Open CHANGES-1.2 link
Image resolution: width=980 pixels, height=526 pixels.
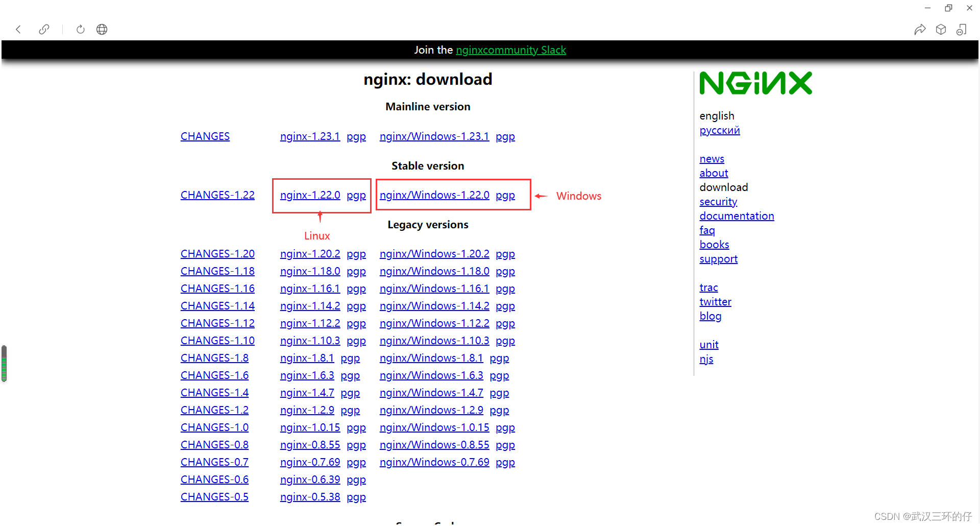pos(214,410)
